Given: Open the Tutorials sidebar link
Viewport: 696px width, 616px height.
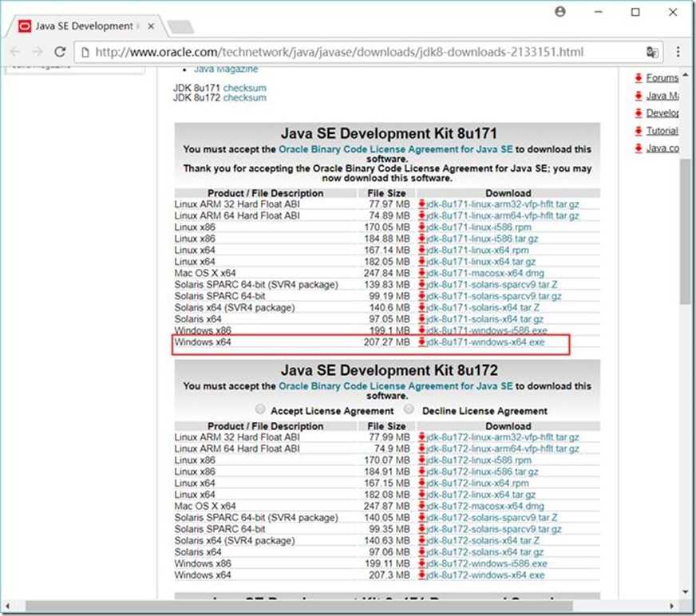Looking at the screenshot, I should coord(662,131).
